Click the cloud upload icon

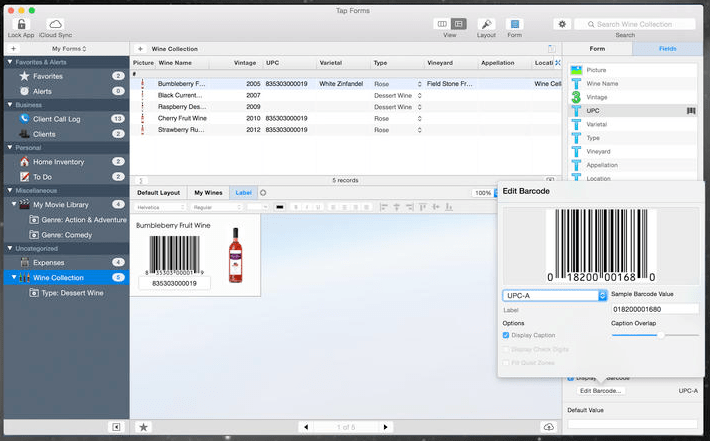[x=549, y=427]
